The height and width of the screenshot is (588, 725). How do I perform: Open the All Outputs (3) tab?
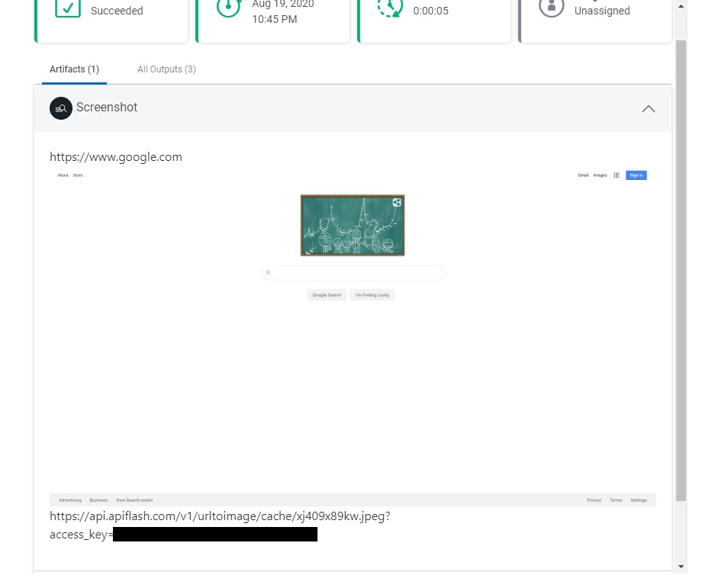click(166, 69)
